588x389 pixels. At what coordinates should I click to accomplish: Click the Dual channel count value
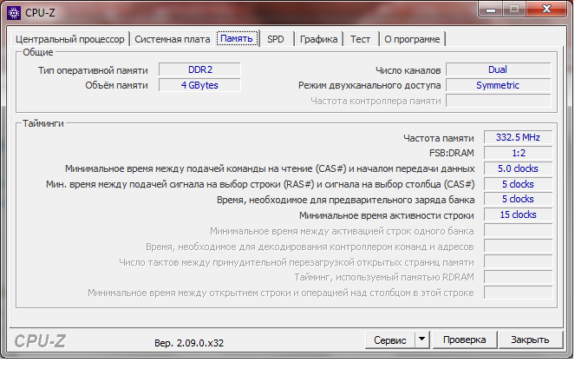click(498, 69)
